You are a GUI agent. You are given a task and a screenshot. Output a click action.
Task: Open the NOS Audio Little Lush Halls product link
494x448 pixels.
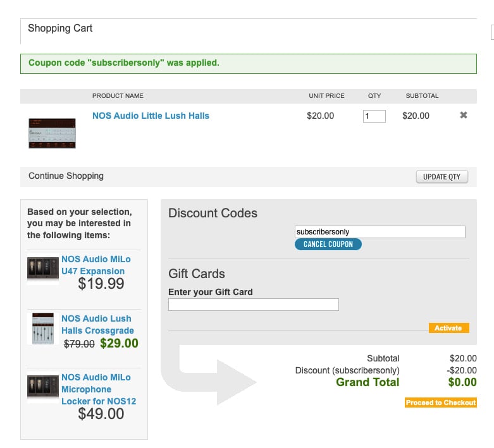(151, 116)
